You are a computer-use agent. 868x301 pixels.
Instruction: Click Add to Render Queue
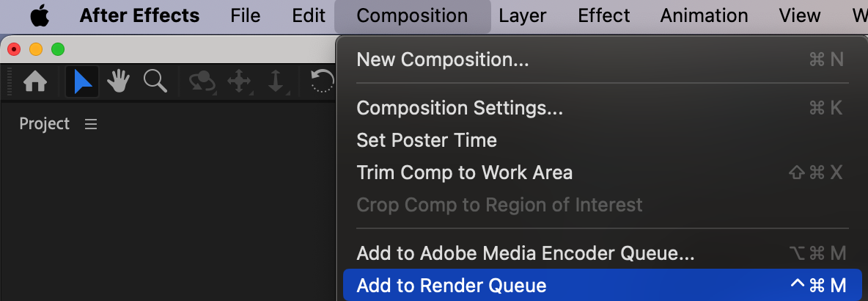pyautogui.click(x=452, y=286)
